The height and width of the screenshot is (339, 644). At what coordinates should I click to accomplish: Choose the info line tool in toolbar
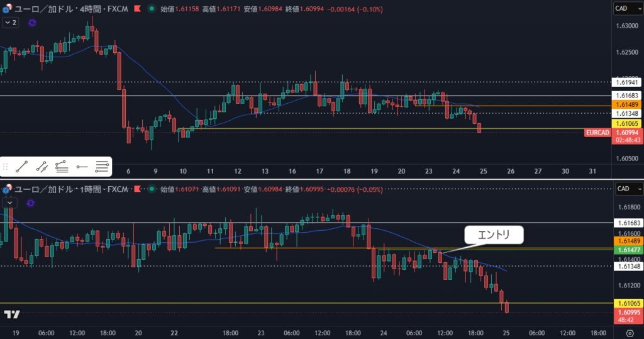pos(62,167)
